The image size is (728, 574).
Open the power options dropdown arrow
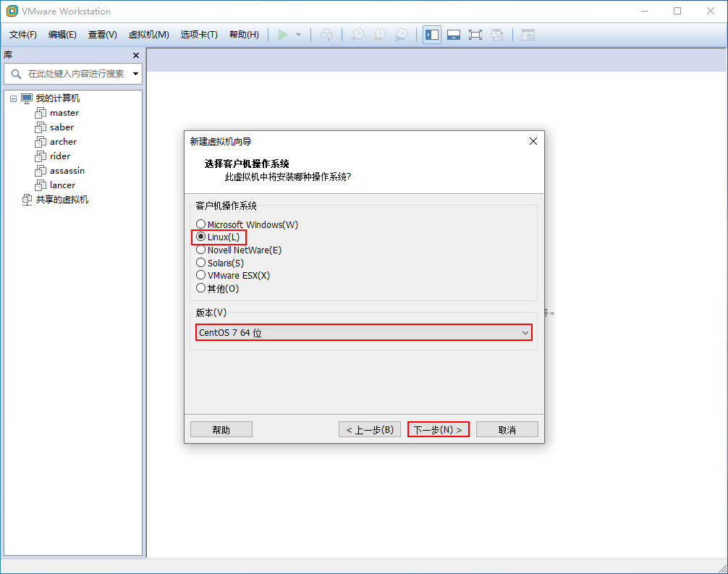[x=298, y=35]
